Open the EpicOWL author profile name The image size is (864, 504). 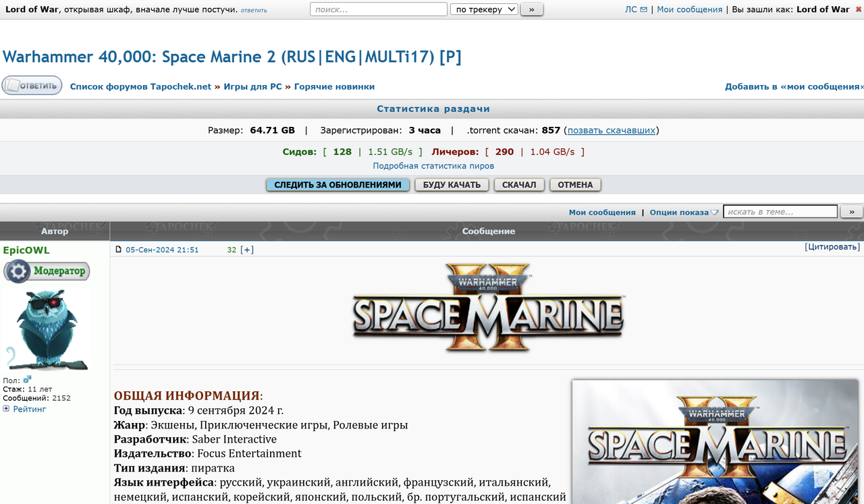26,250
